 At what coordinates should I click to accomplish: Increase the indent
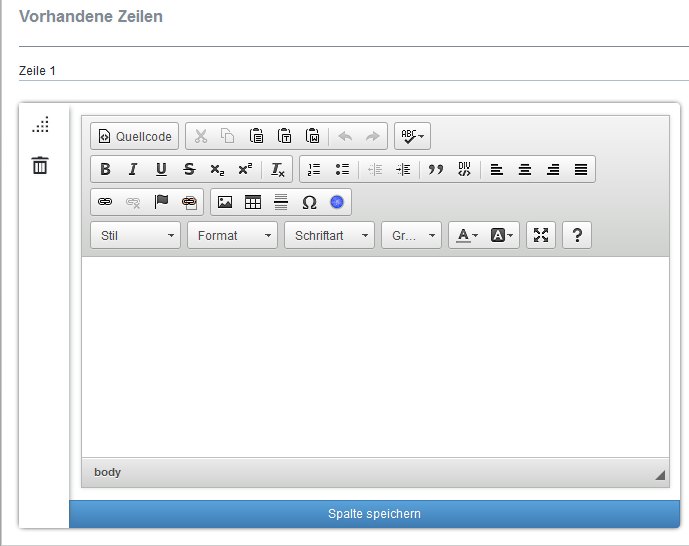click(403, 169)
